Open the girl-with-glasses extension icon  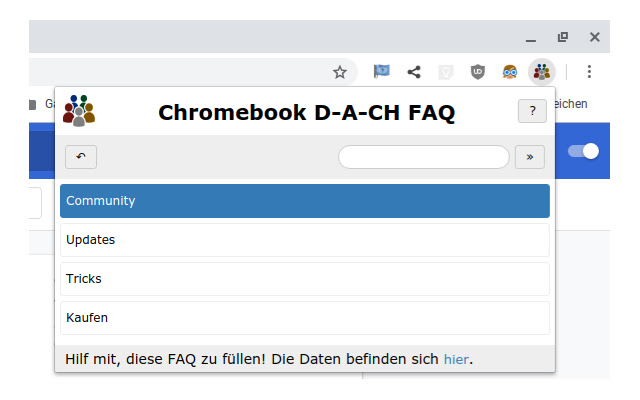[x=510, y=72]
